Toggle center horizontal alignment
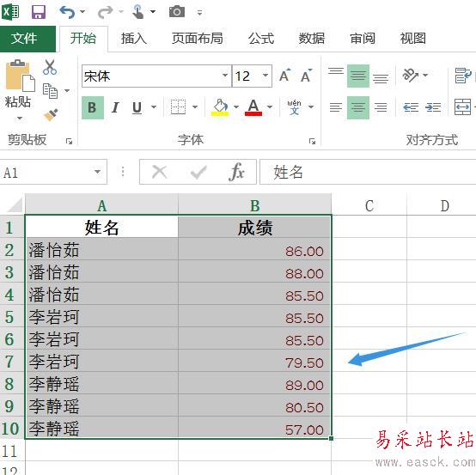 [x=358, y=107]
